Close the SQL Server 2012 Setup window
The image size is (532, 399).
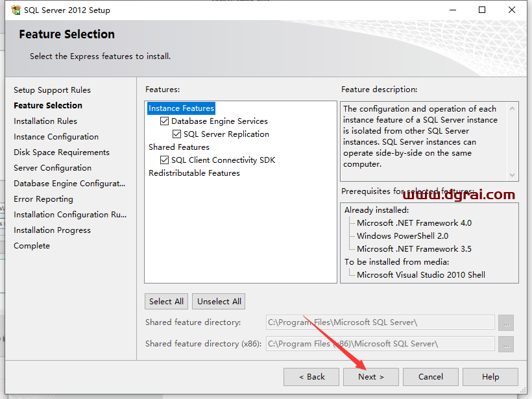pos(512,10)
